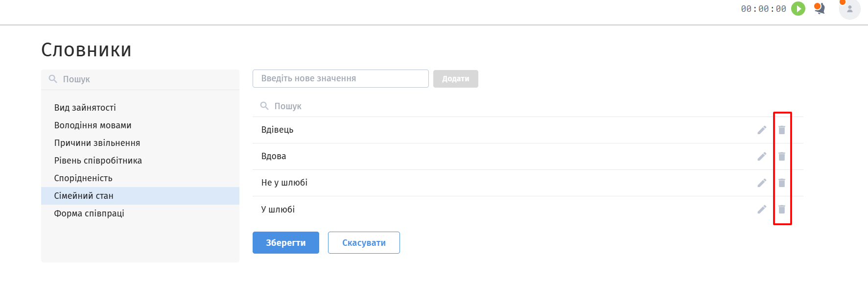Delete the Вдівець entry
The width and height of the screenshot is (868, 308).
[782, 130]
